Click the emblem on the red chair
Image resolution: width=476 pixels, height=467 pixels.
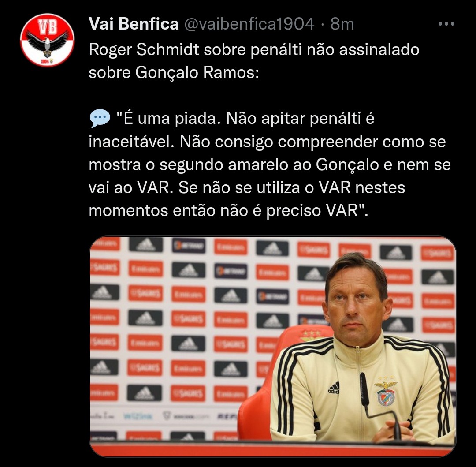310,335
